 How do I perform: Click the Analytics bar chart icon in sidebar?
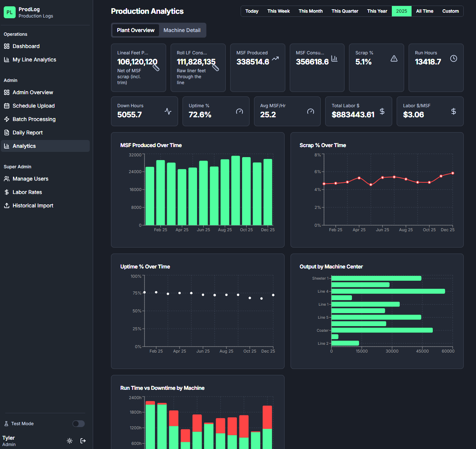(x=7, y=146)
